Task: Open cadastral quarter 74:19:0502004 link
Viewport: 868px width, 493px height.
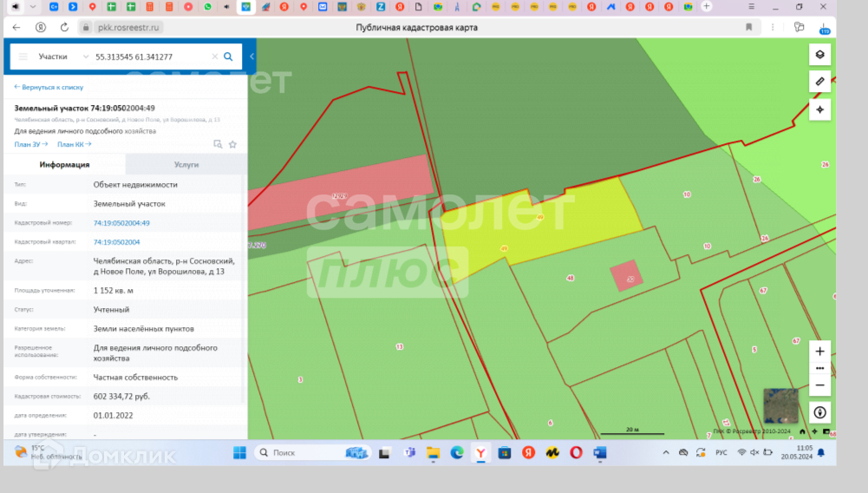Action: pyautogui.click(x=116, y=242)
